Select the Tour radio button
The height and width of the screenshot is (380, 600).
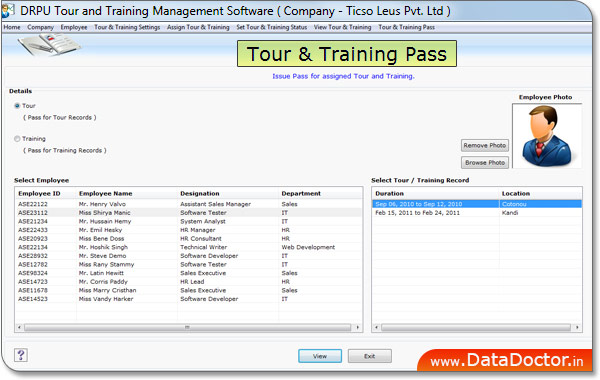pos(17,106)
